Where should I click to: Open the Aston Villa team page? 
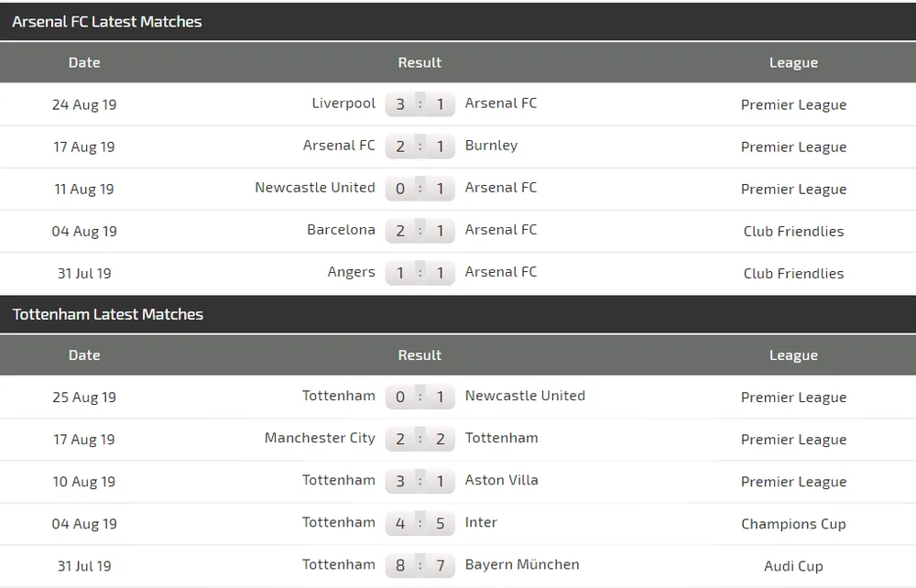(501, 481)
